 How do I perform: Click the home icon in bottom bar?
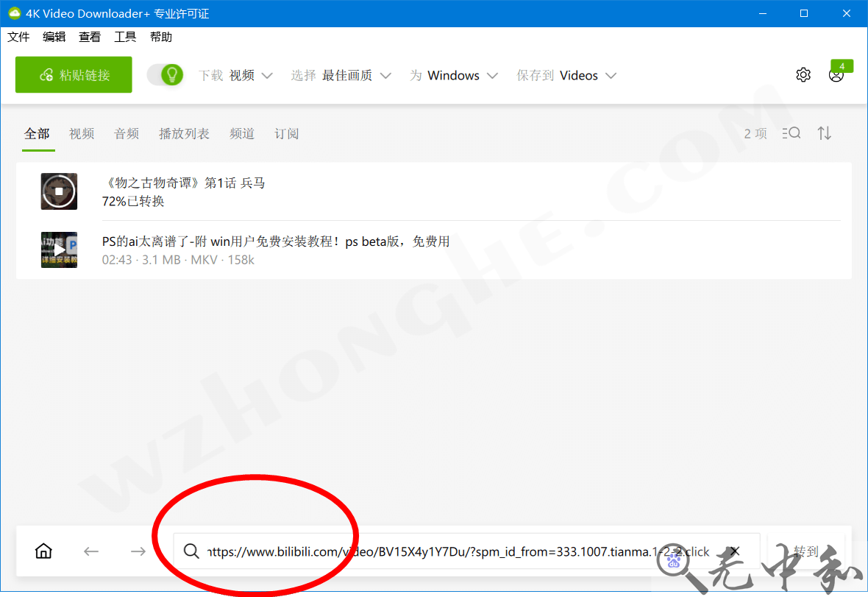coord(43,551)
